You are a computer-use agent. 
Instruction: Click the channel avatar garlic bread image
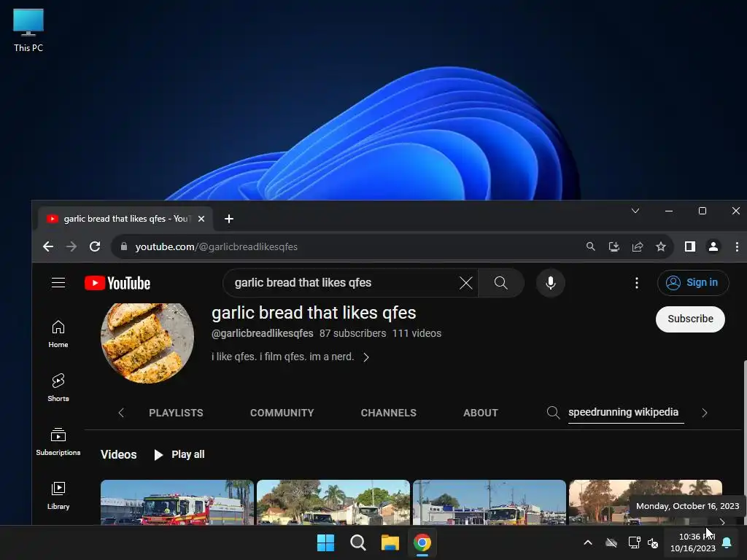coord(147,342)
